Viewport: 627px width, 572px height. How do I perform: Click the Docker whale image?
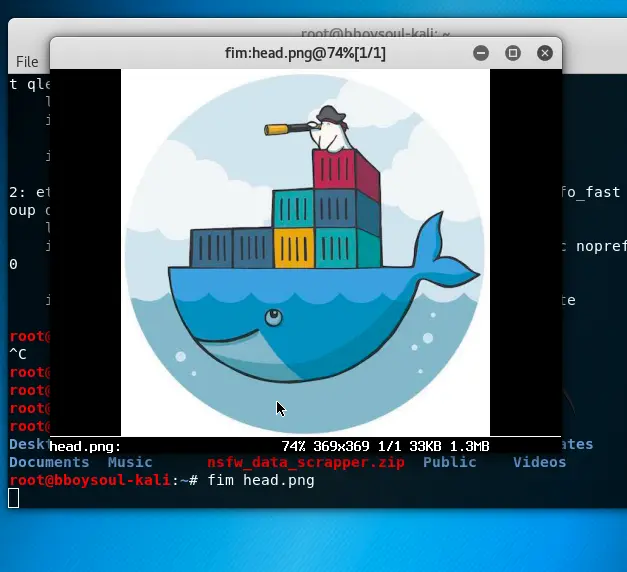[x=305, y=252]
